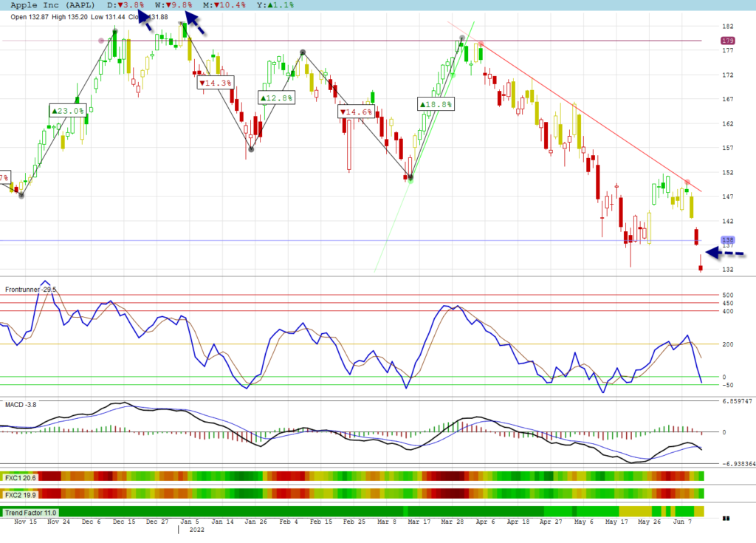756x543 pixels.
Task: Click the weekly change W: 9.8% value
Action: (173, 5)
